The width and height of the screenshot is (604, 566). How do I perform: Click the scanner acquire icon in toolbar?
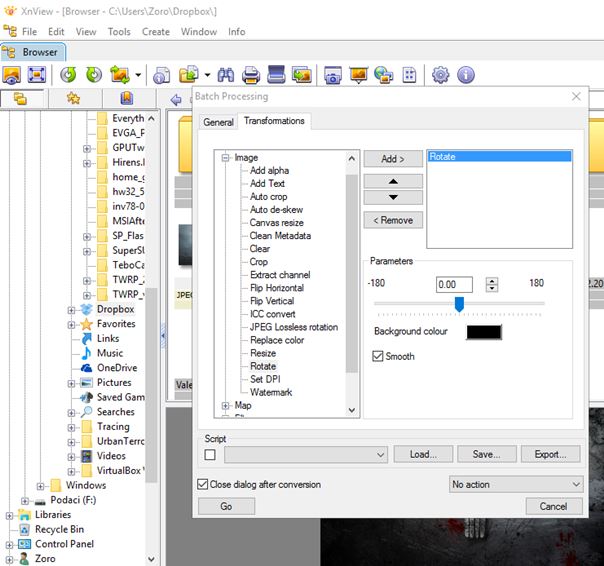pyautogui.click(x=276, y=75)
